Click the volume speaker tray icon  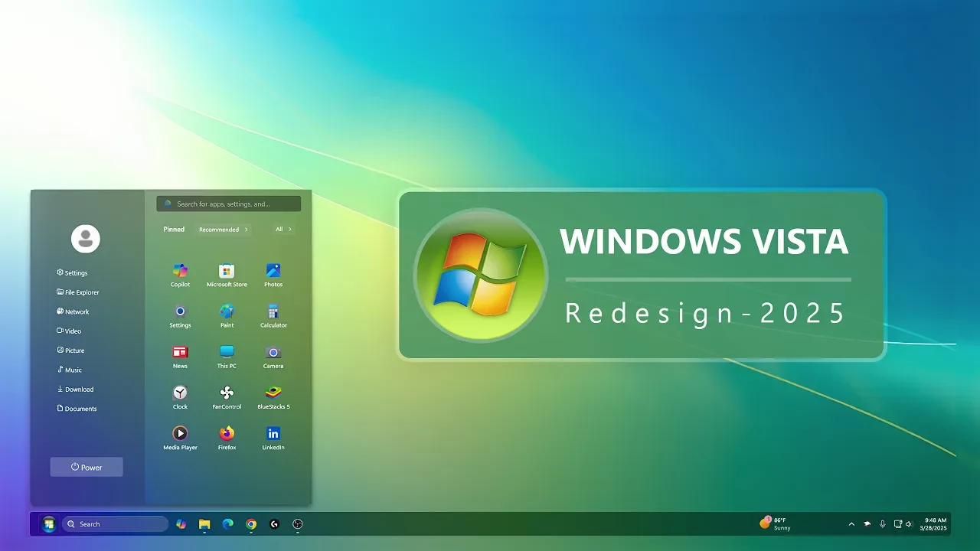[909, 524]
